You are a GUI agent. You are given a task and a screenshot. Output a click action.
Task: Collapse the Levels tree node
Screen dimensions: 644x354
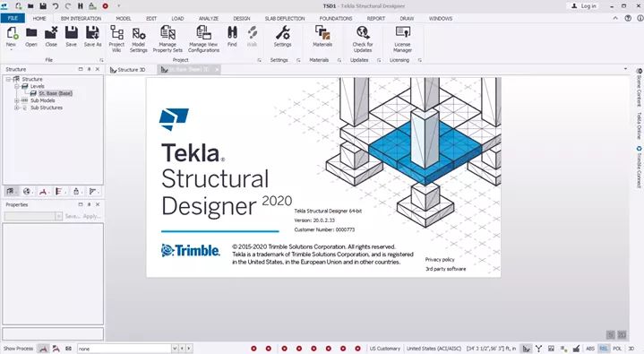[17, 86]
